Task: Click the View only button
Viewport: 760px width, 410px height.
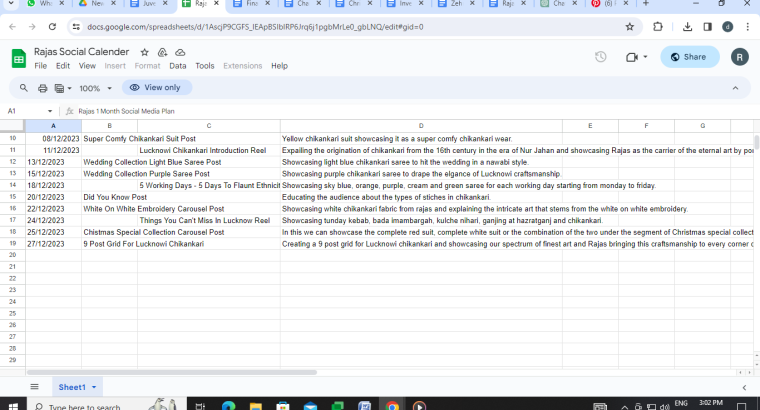Action: [156, 88]
